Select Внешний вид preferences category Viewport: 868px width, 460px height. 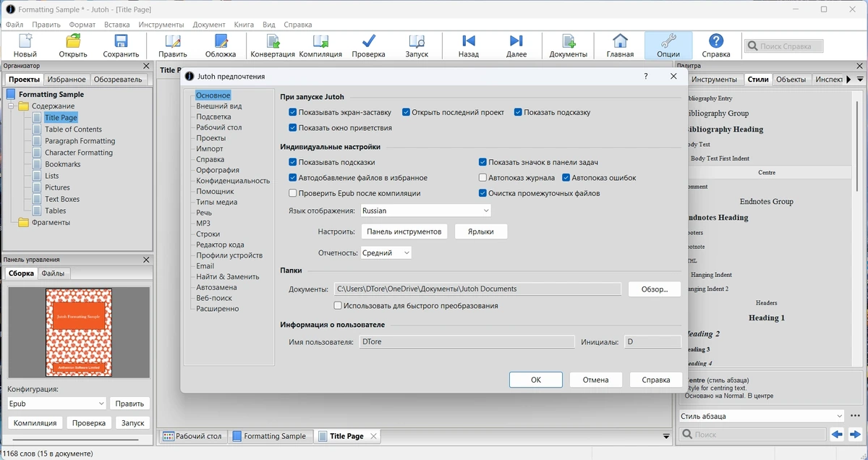[x=218, y=106]
